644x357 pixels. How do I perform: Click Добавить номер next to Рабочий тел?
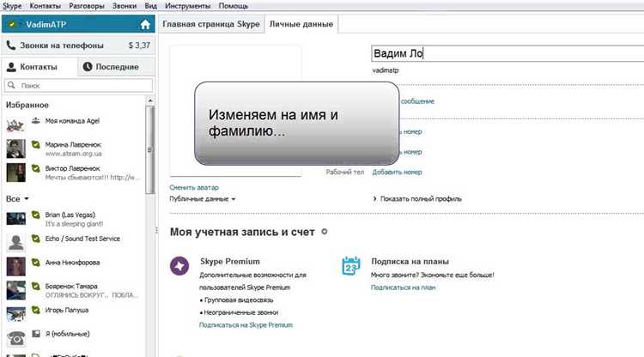tap(398, 172)
